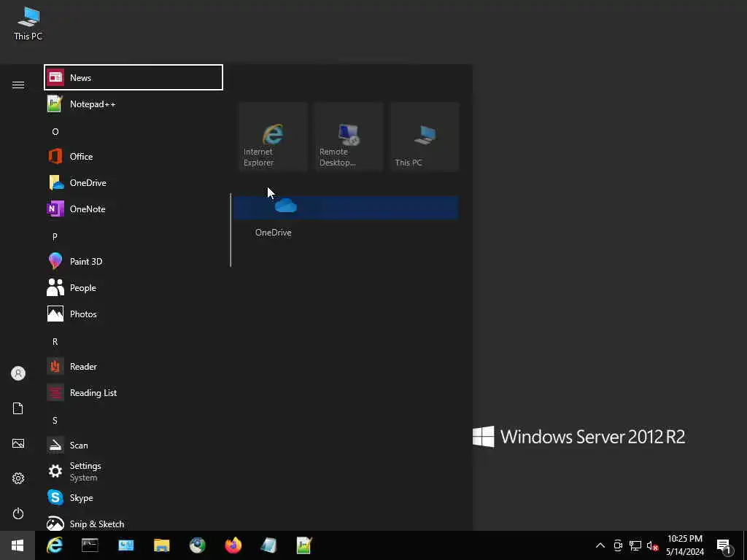Viewport: 747px width, 560px height.
Task: Open the This PC pinned tile
Action: pos(425,136)
